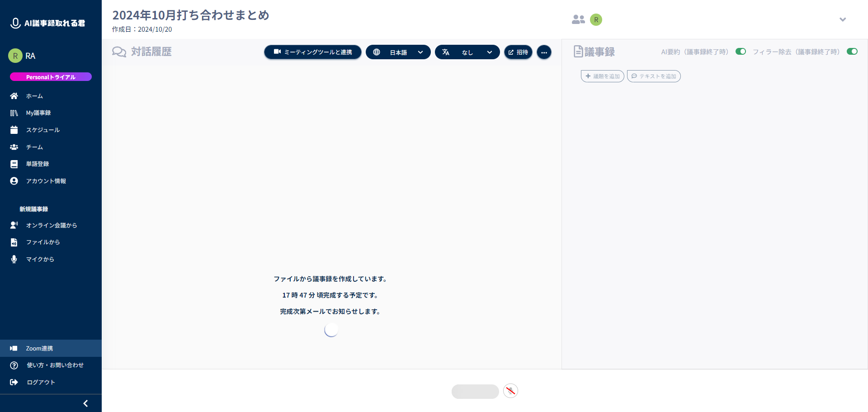Click the muted microphone icon
This screenshot has height=412, width=868.
coord(510,391)
